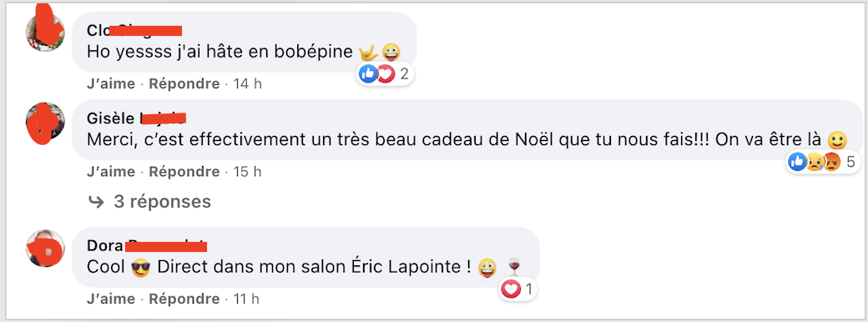Click the thumbs-up reaction on Clo's comment
The height and width of the screenshot is (322, 868).
(x=368, y=73)
